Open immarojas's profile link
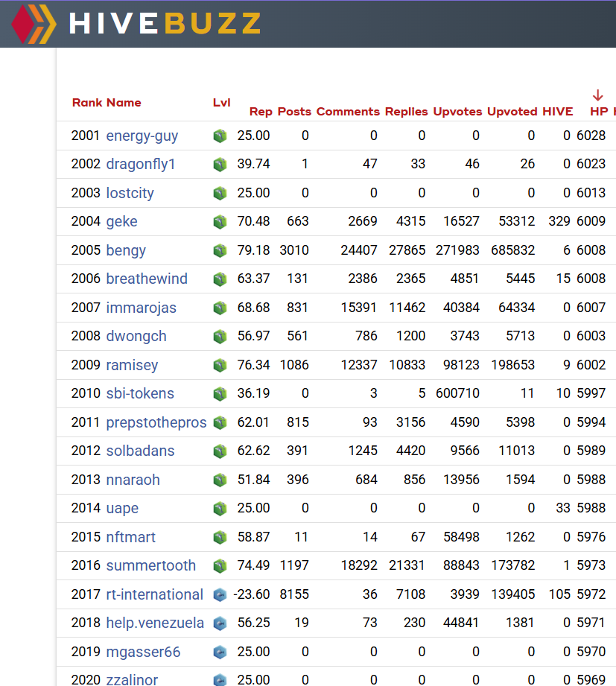 142,308
